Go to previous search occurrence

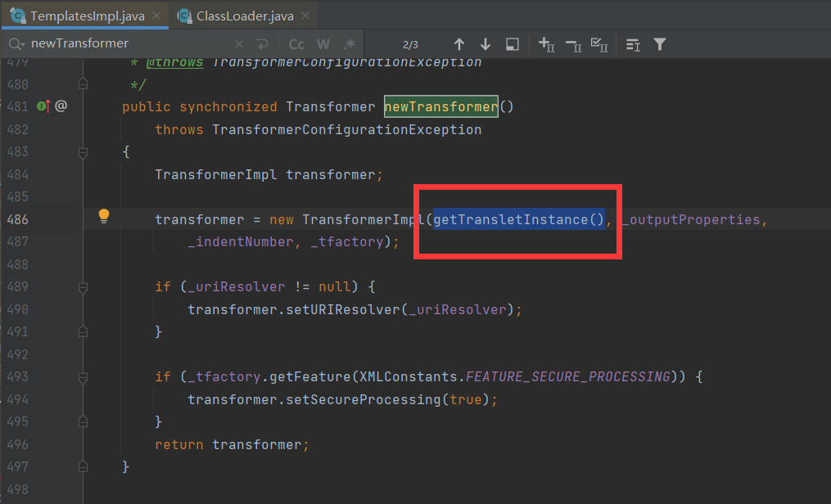coord(459,44)
